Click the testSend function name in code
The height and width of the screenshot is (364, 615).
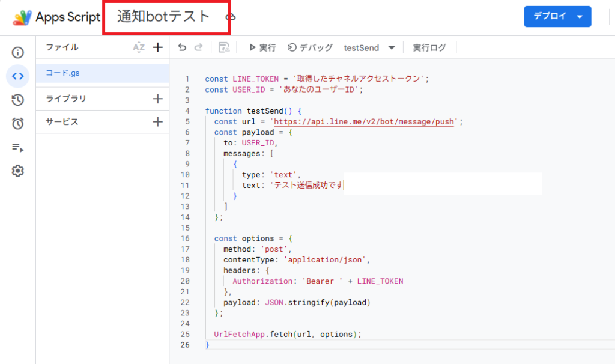pos(265,111)
